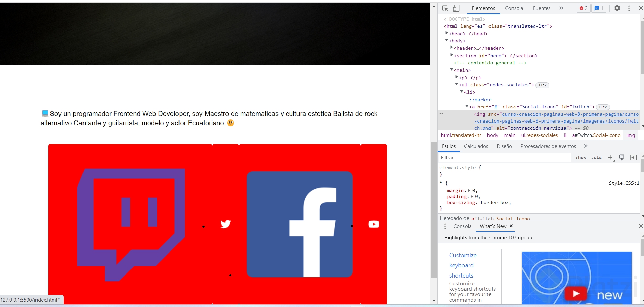Open the Fuentes panel tab
644x307 pixels.
pyautogui.click(x=542, y=8)
